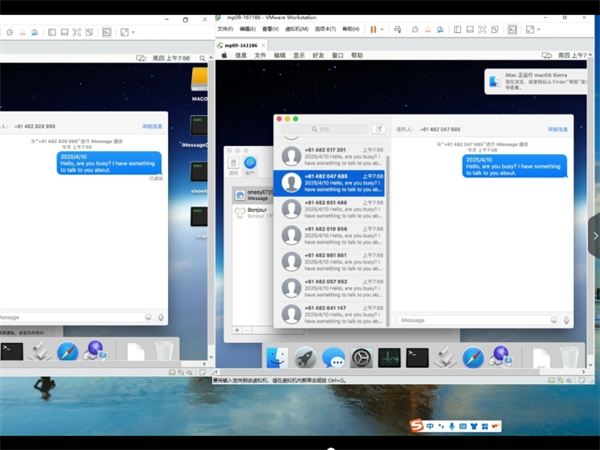Launch Messages app from the dock
This screenshot has height=450, width=600.
tap(333, 357)
